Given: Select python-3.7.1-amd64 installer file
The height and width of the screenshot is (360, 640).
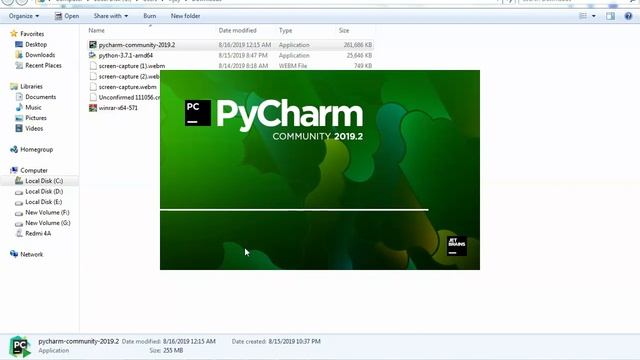Looking at the screenshot, I should coord(126,55).
